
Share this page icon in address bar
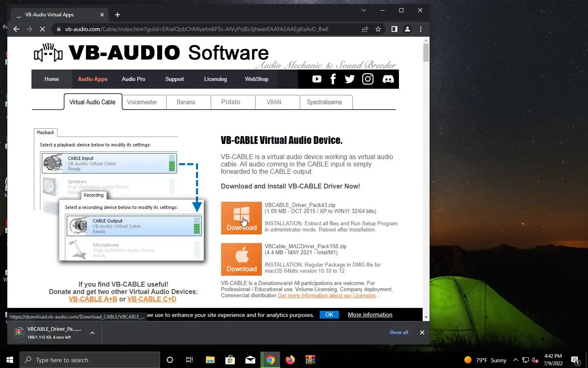pos(365,29)
